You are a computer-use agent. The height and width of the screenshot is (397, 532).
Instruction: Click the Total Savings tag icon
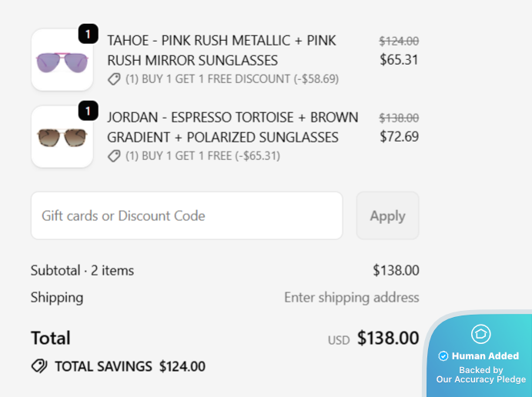[x=39, y=366]
